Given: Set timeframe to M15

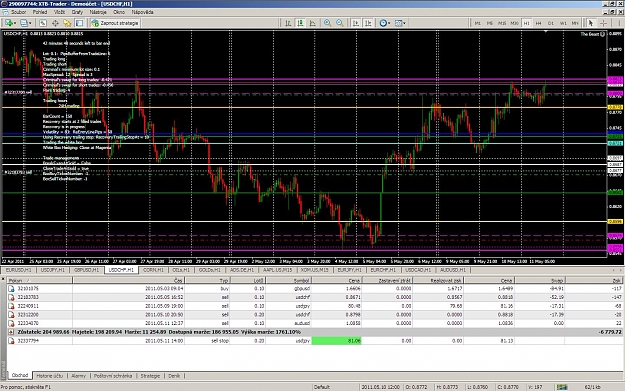Looking at the screenshot, I should (502, 23).
